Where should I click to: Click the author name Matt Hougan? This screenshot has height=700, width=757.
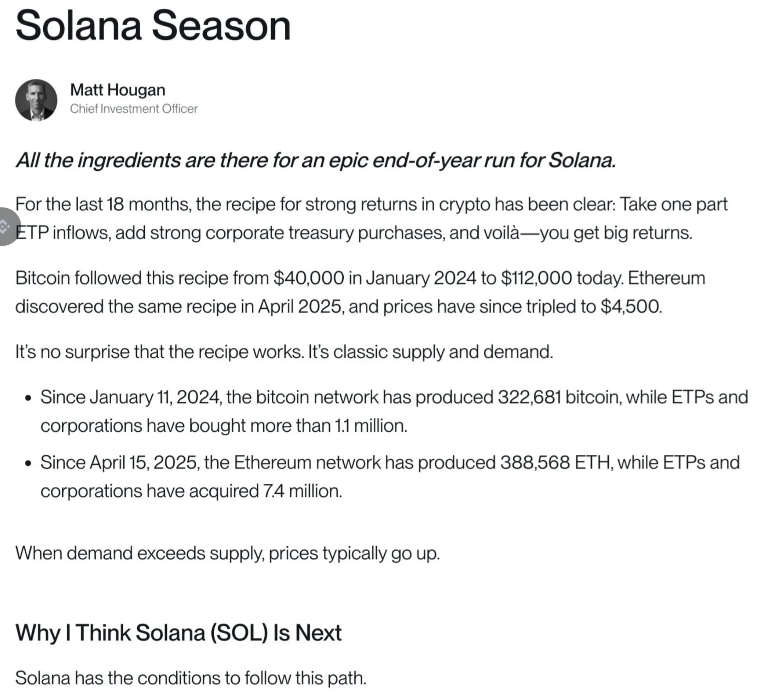[x=117, y=90]
